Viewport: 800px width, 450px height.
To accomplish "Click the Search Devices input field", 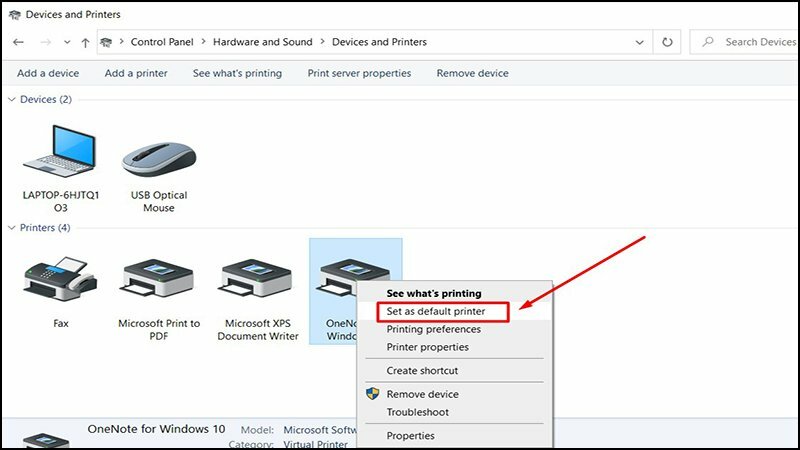I will click(x=755, y=42).
